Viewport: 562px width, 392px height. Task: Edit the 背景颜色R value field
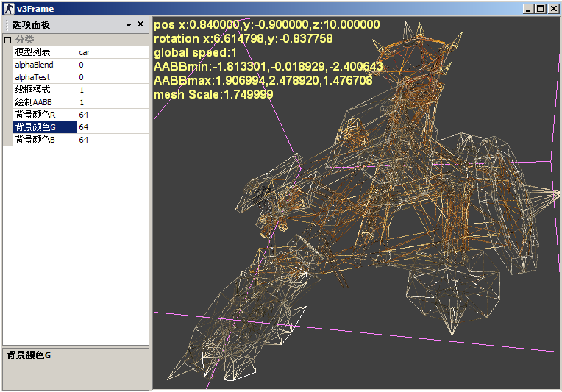113,115
